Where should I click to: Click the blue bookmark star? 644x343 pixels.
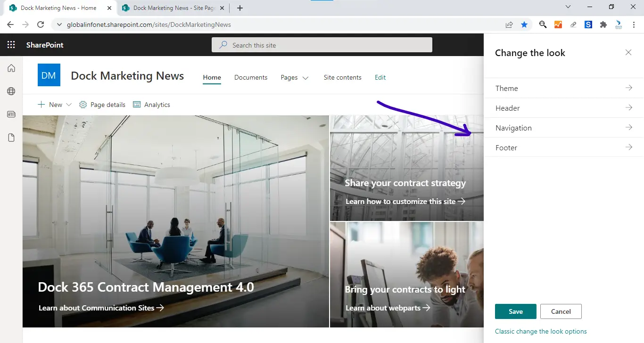[524, 24]
